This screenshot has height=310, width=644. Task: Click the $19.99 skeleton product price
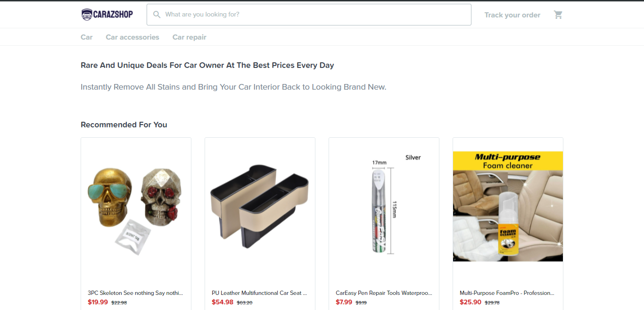(98, 302)
